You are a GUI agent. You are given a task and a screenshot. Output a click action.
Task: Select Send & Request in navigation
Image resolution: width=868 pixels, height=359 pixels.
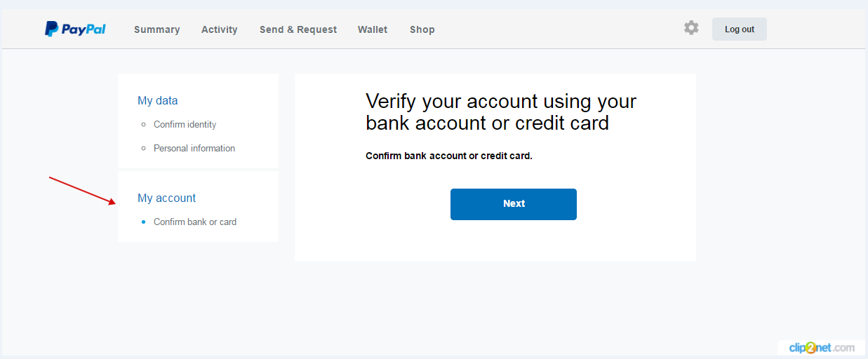click(298, 29)
